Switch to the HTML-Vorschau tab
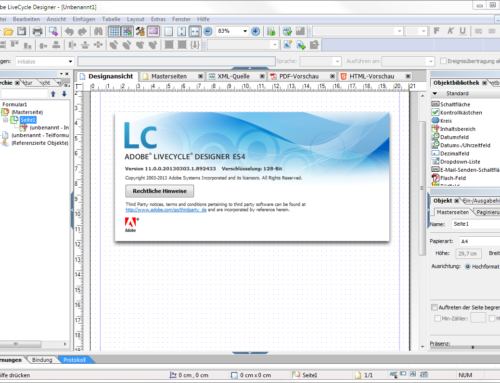 click(x=371, y=76)
